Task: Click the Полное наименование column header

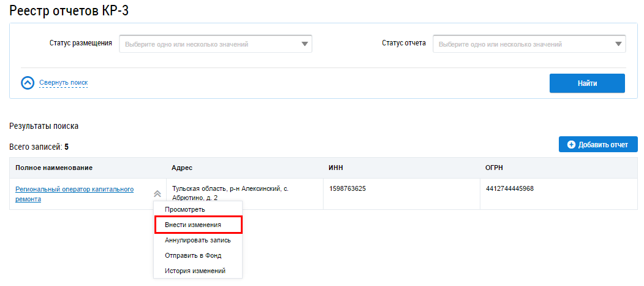Action: point(54,168)
